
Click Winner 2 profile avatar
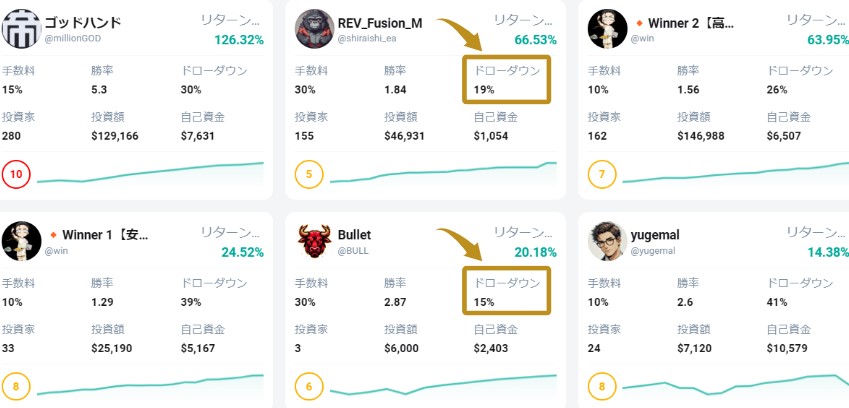point(607,29)
